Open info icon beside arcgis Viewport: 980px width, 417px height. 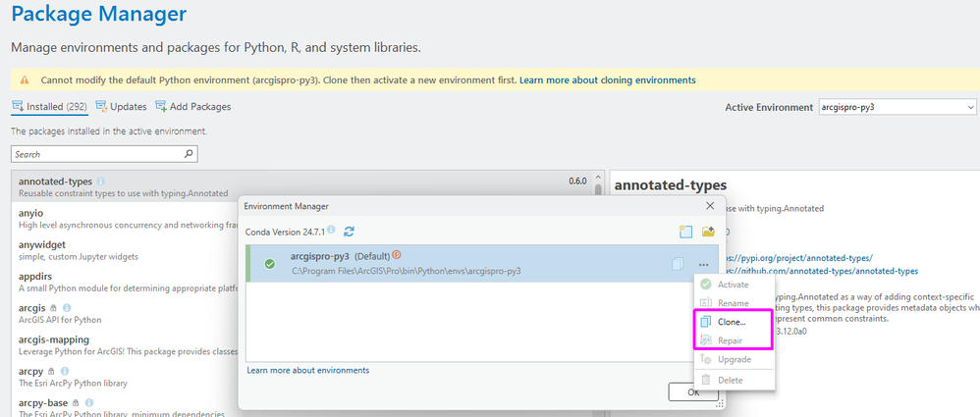click(67, 308)
